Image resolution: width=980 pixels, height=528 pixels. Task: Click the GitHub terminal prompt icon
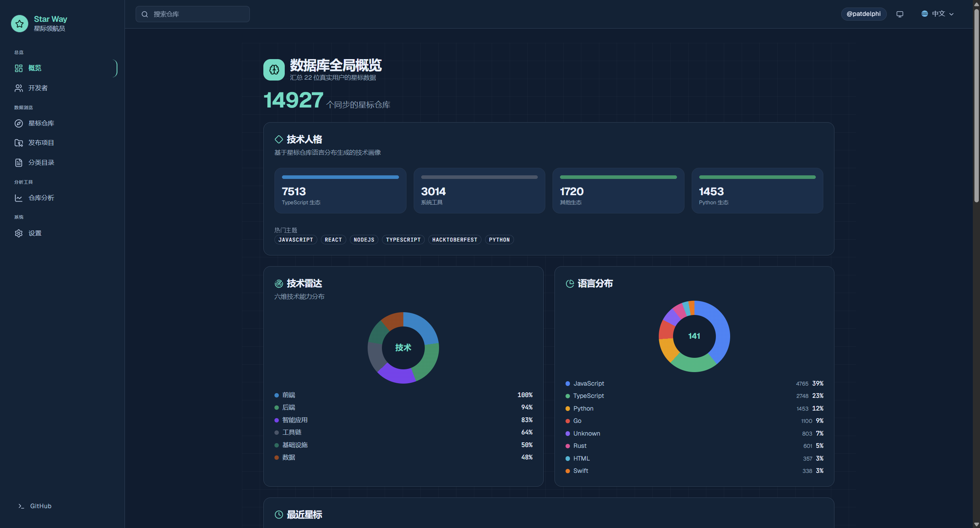(x=21, y=506)
